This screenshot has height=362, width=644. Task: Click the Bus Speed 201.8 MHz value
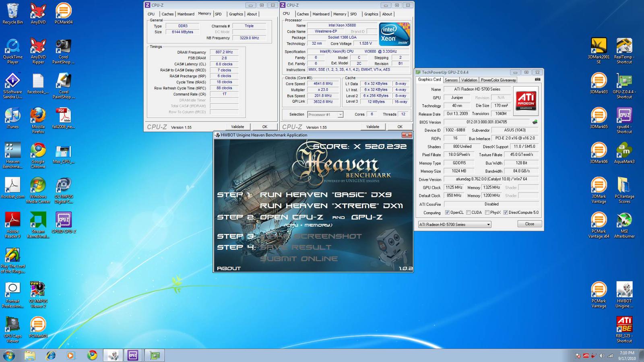[x=323, y=96]
